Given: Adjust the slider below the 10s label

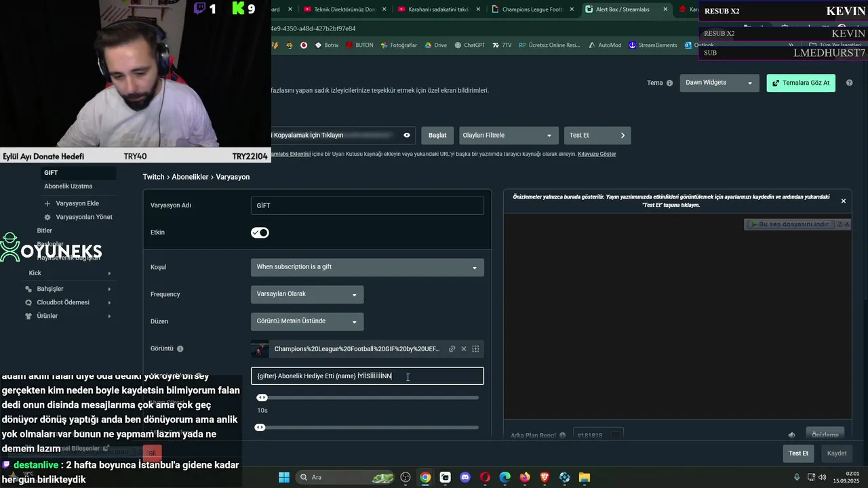Looking at the screenshot, I should point(259,428).
